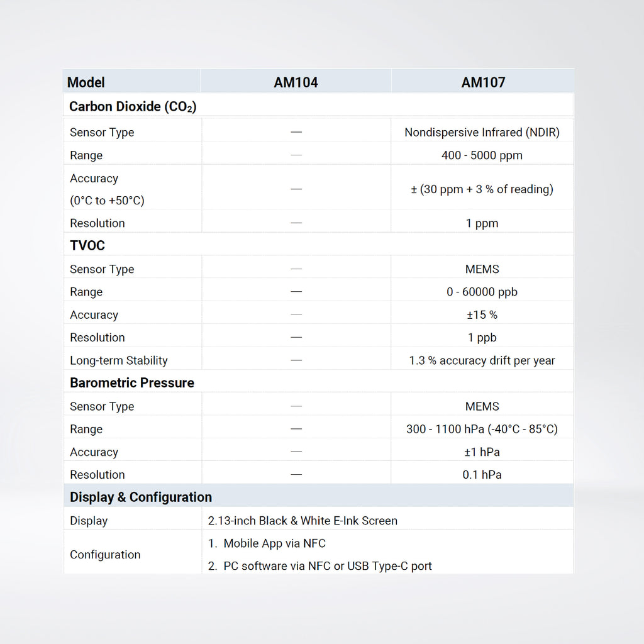Image resolution: width=644 pixels, height=644 pixels.
Task: Select the 300 - 1100 hPa range value
Action: 482,430
